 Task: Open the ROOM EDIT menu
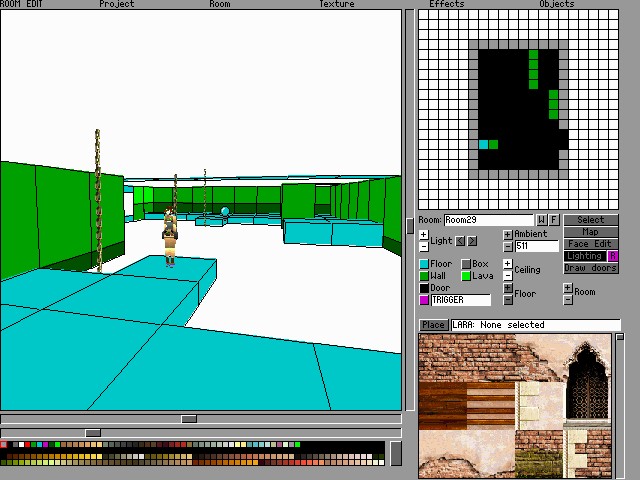[x=21, y=4]
